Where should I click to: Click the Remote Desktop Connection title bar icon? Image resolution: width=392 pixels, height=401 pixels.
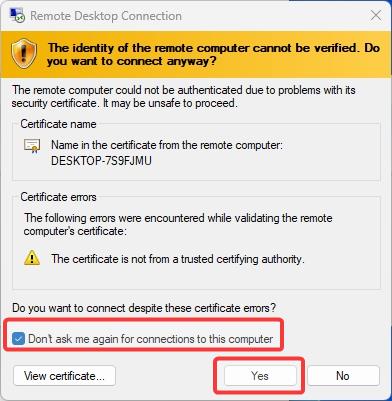pos(17,15)
